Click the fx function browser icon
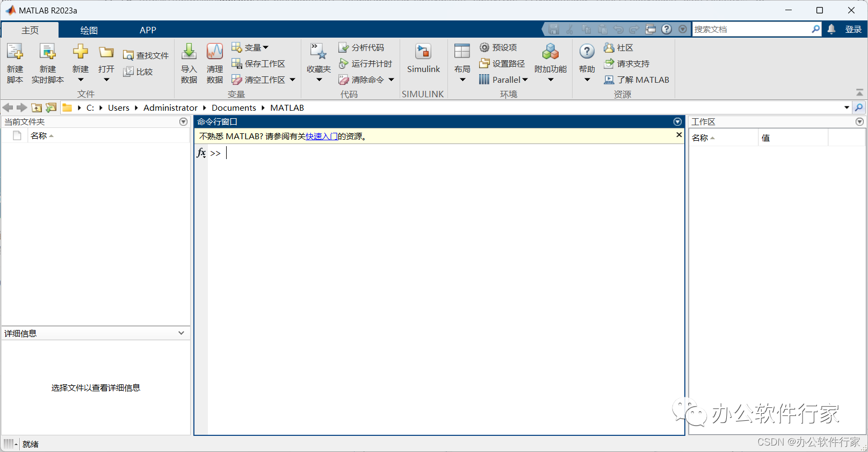This screenshot has height=452, width=868. click(x=201, y=153)
